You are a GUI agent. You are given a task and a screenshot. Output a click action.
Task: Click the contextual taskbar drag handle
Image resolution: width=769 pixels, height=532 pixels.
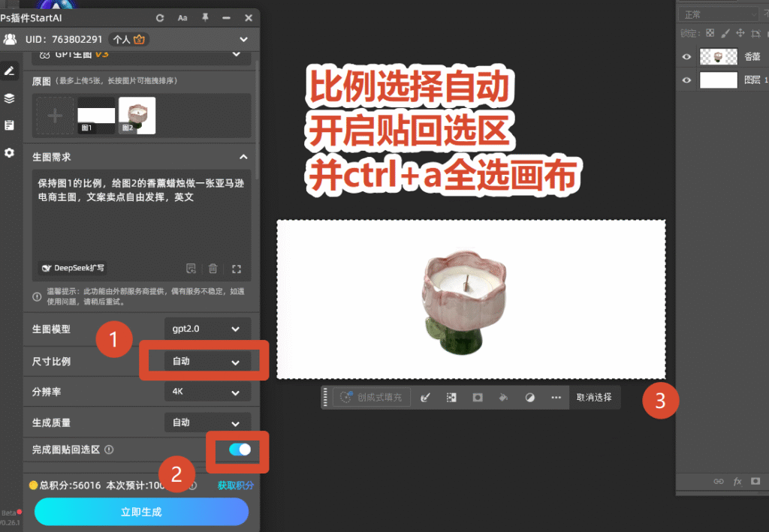(x=325, y=397)
